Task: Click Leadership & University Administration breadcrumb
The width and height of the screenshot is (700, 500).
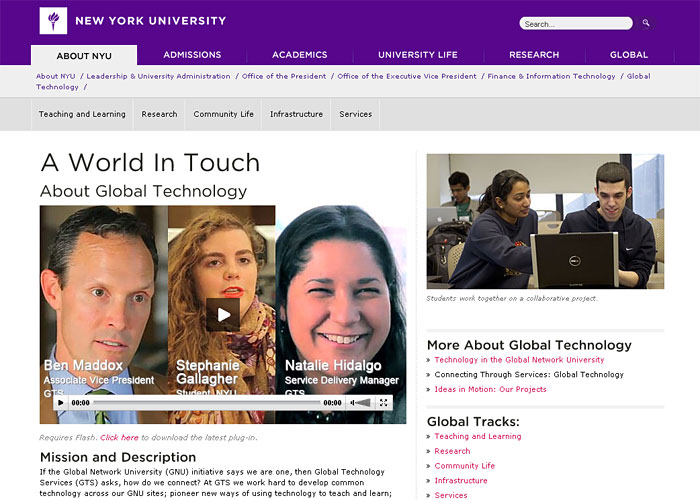Action: [158, 76]
